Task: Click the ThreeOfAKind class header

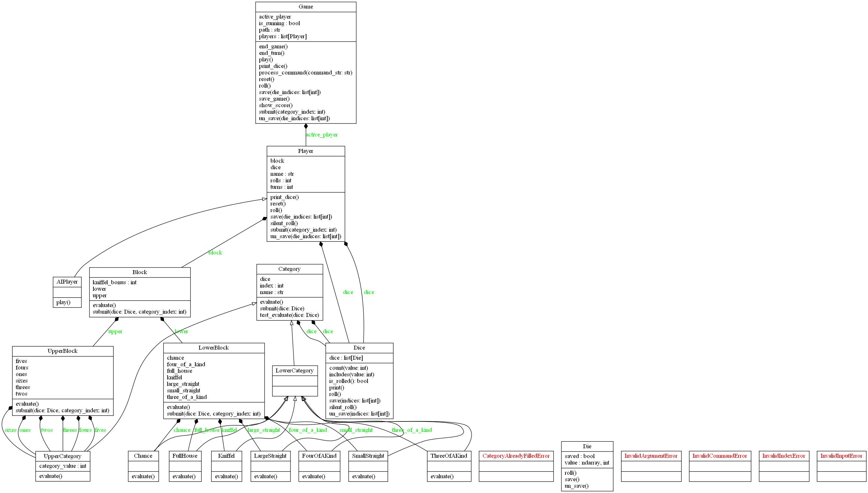Action: 449,456
